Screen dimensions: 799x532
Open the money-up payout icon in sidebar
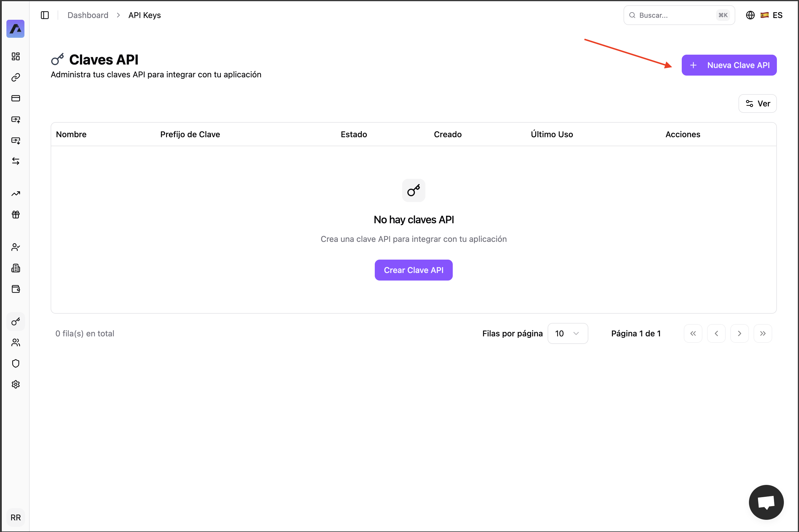pyautogui.click(x=16, y=119)
